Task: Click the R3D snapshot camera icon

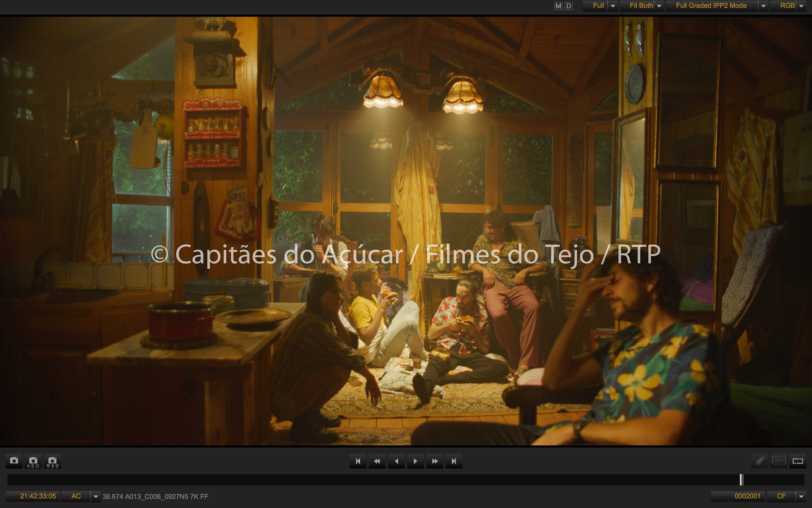Action: click(52, 461)
